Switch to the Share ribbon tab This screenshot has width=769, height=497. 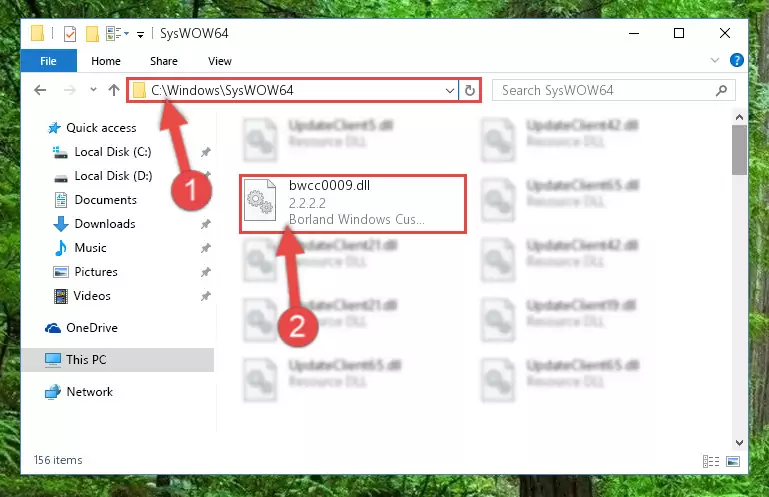[164, 61]
